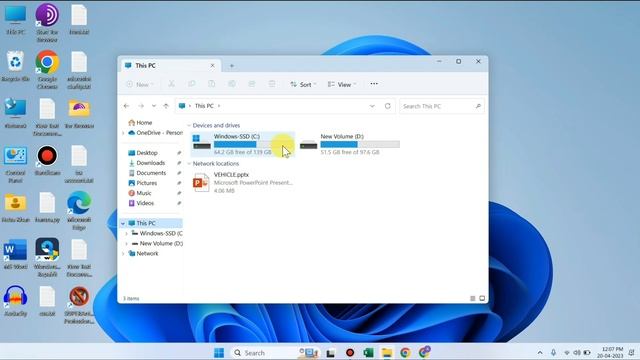The height and width of the screenshot is (360, 640).
Task: Click the Search This PC field
Action: click(x=442, y=106)
